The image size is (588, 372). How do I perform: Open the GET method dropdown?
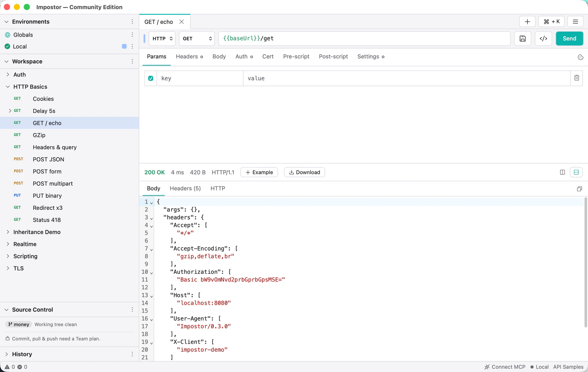click(x=197, y=39)
